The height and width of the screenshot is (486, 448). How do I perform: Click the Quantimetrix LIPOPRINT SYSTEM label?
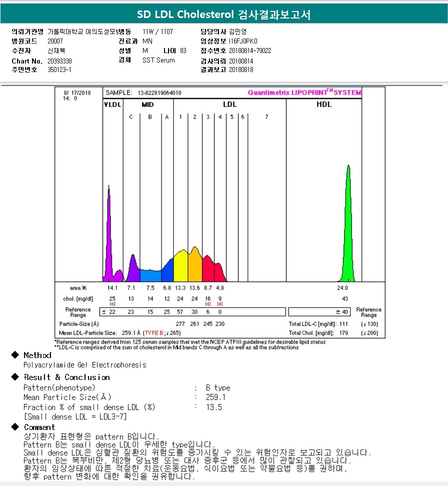(304, 92)
